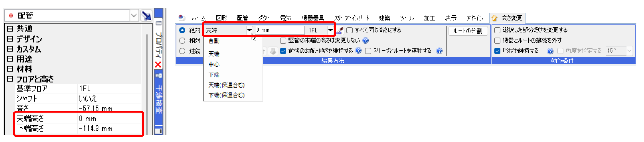Open the 建築 ribbon tab
Screen dimensions: 644x142
[x=384, y=18]
